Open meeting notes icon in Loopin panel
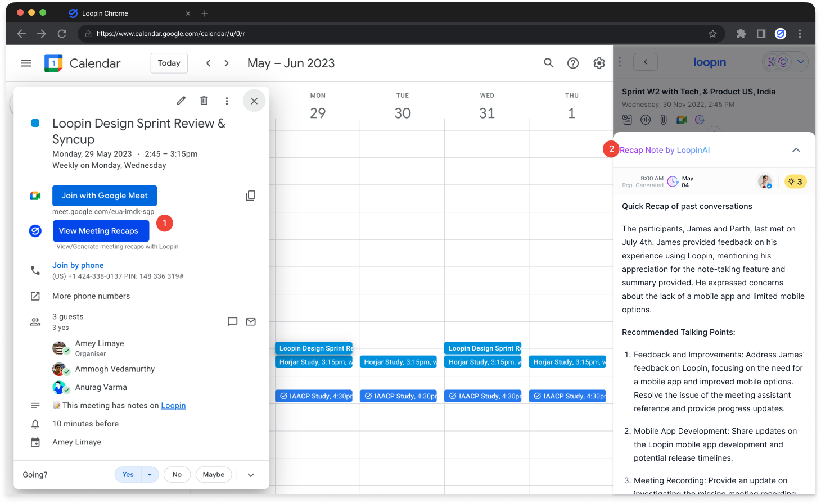This screenshot has width=821, height=504. 627,120
